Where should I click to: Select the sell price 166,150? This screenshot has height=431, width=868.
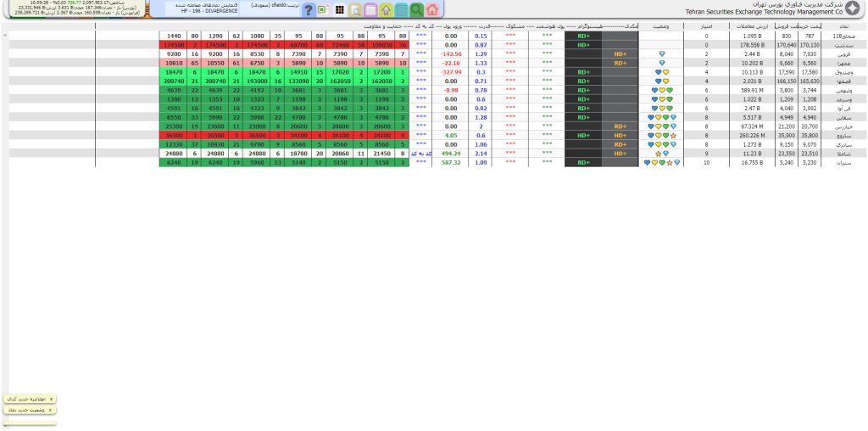point(786,81)
